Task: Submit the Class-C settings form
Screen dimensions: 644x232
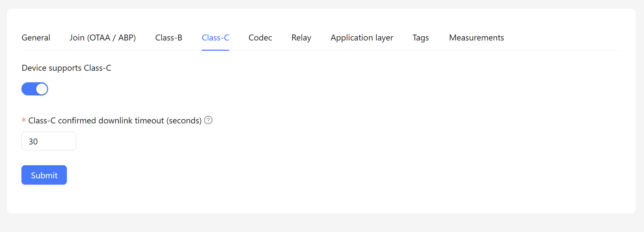Action: (x=44, y=175)
